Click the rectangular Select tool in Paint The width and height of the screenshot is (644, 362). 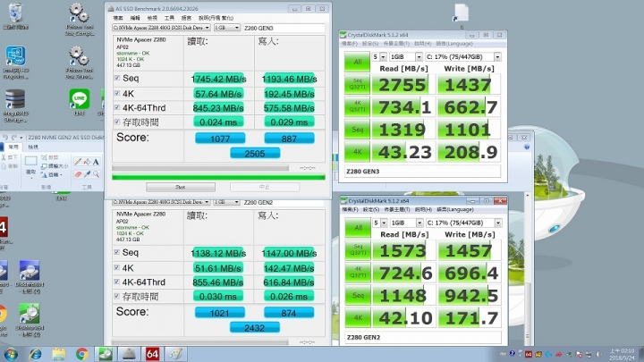click(x=30, y=161)
